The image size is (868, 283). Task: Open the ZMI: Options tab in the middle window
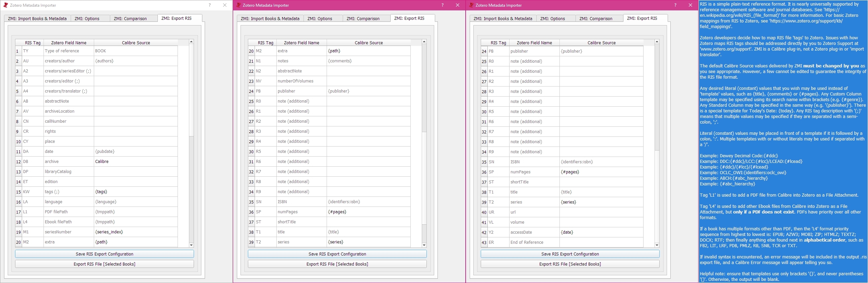coord(323,18)
